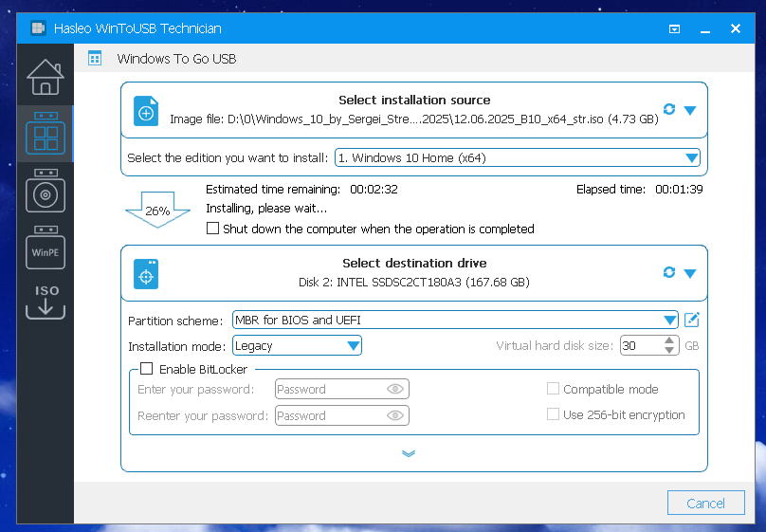This screenshot has height=532, width=766.
Task: Select Windows To Go USB sidebar icon
Action: [45, 135]
